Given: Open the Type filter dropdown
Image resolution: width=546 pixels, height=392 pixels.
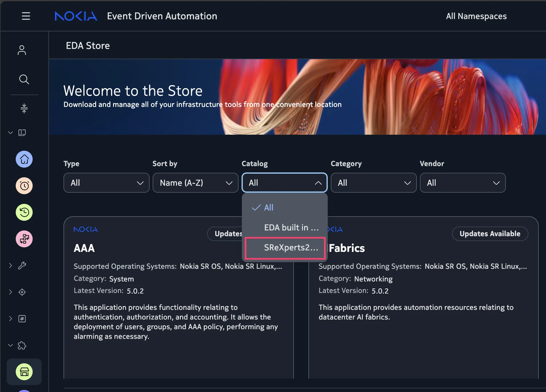Looking at the screenshot, I should tap(106, 183).
